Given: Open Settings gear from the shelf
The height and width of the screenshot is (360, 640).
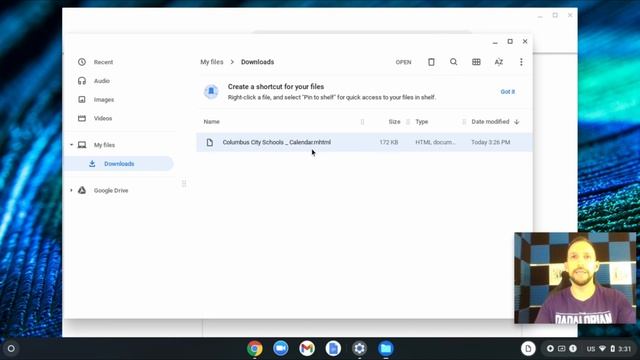Looking at the screenshot, I should coord(359,349).
